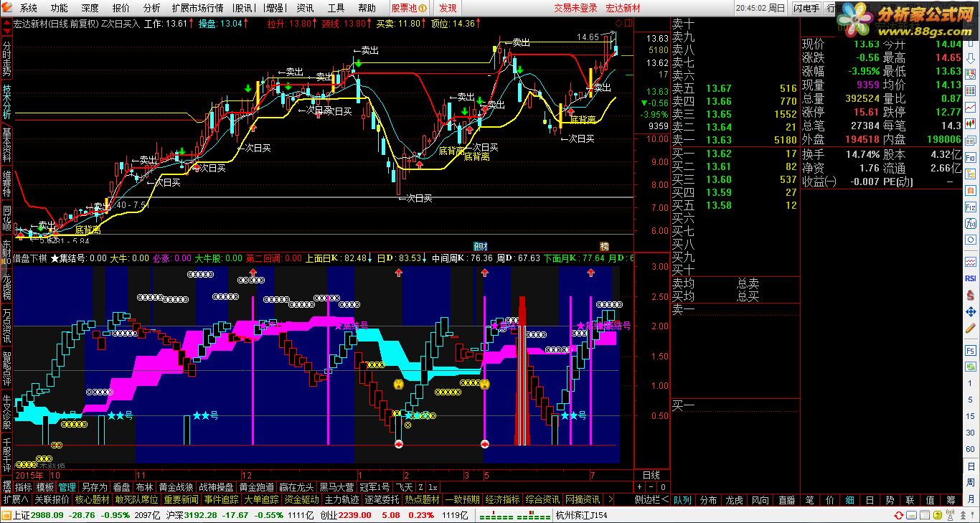Click the stacked windows icon in right toolbar
Viewport: 980px width, 523px height.
pyautogui.click(x=971, y=139)
